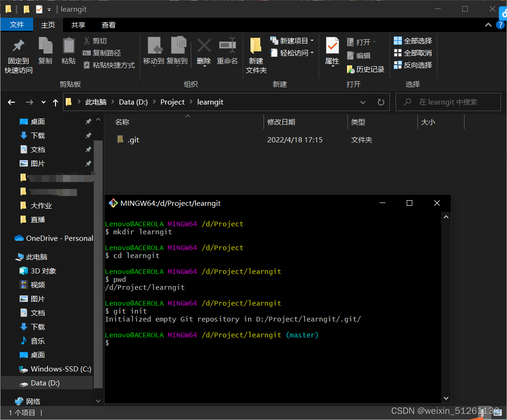Click the Copy (复制) ribbon icon

[x=45, y=45]
